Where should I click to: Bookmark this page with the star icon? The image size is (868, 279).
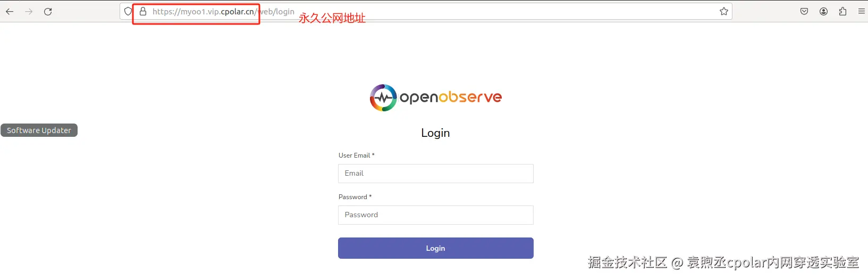(723, 11)
